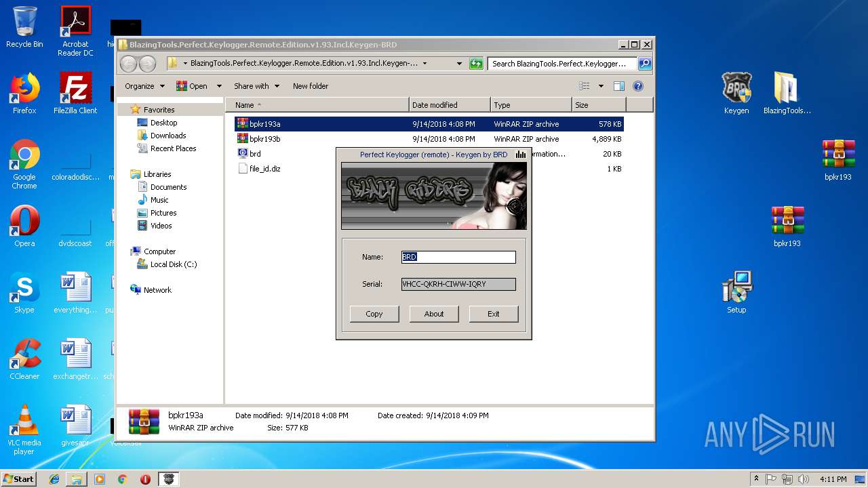The image size is (868, 488).
Task: Open Acrobat Reader DC desktop icon
Action: (75, 30)
